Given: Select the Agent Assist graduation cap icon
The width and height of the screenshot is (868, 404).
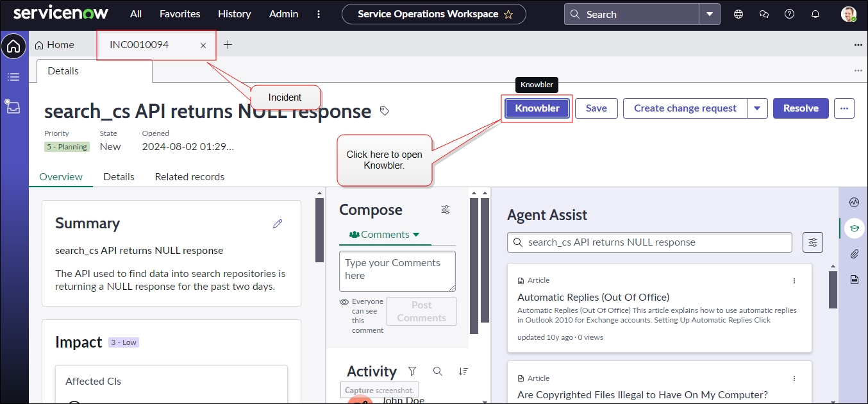Looking at the screenshot, I should point(854,228).
